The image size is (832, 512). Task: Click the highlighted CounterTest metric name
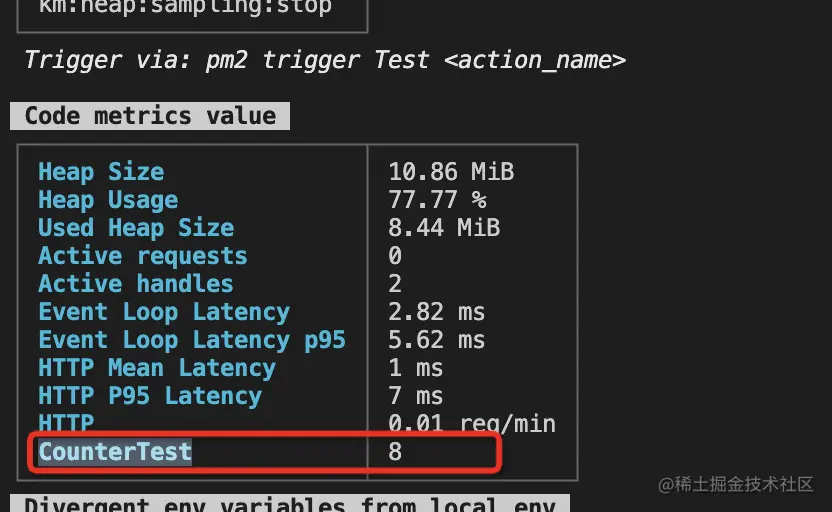pyautogui.click(x=115, y=452)
